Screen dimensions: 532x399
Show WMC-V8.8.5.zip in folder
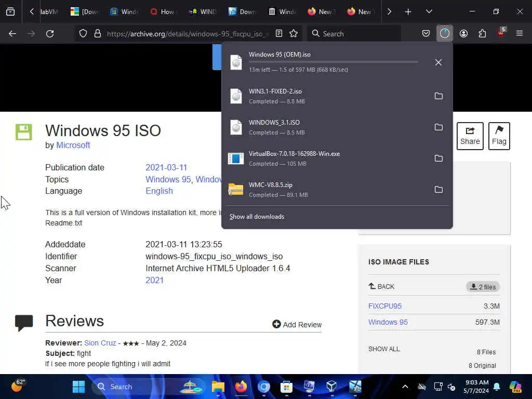(x=438, y=189)
